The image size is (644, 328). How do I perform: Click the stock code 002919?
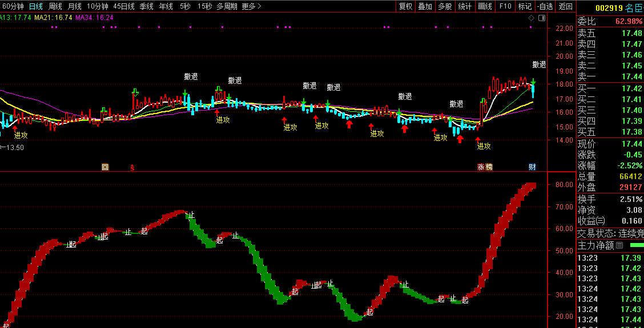coord(609,8)
